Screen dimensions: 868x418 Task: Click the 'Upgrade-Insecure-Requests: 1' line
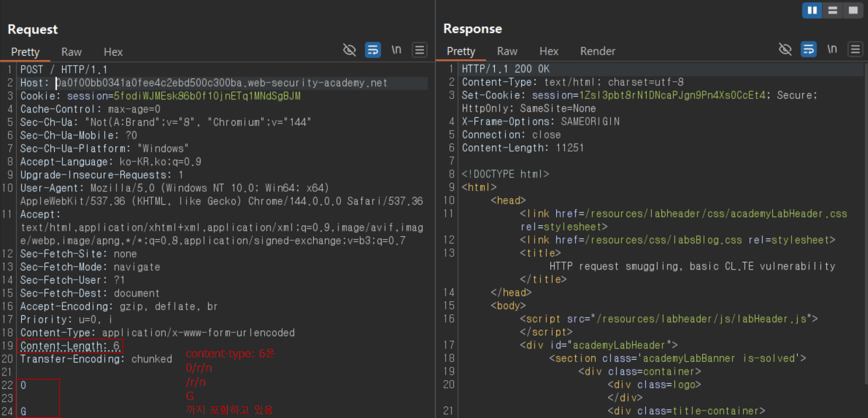point(102,175)
